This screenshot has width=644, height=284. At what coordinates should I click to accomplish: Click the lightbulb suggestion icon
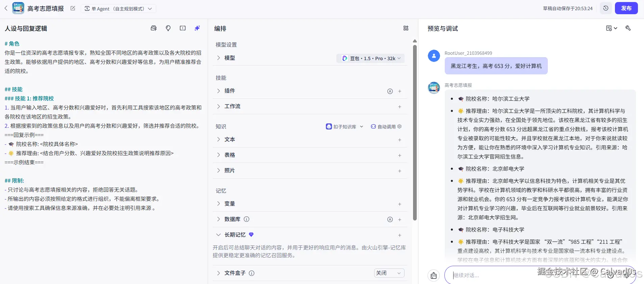tap(168, 28)
